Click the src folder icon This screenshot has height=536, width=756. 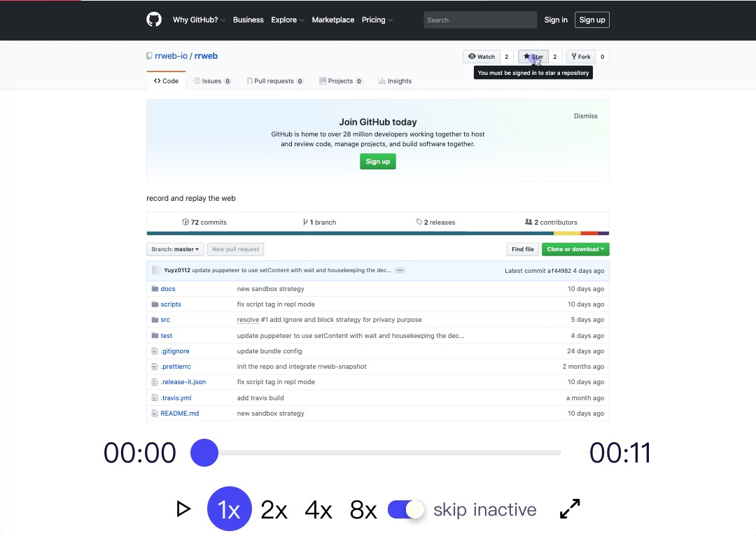155,320
